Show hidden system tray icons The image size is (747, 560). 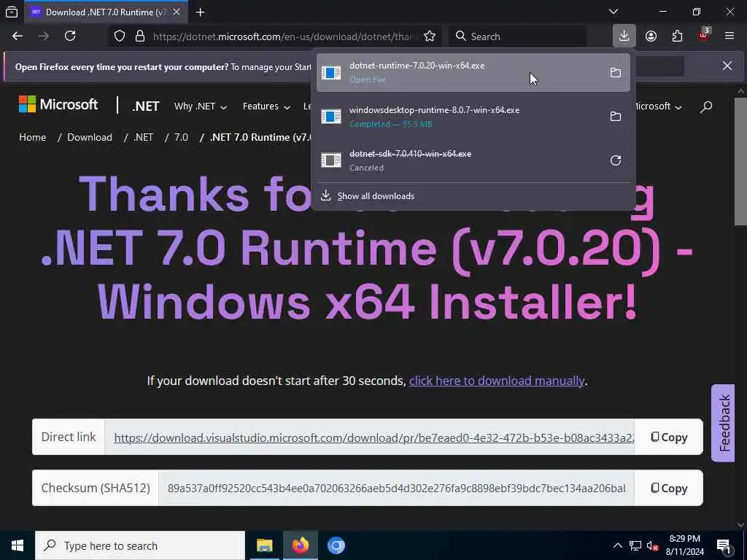point(617,545)
